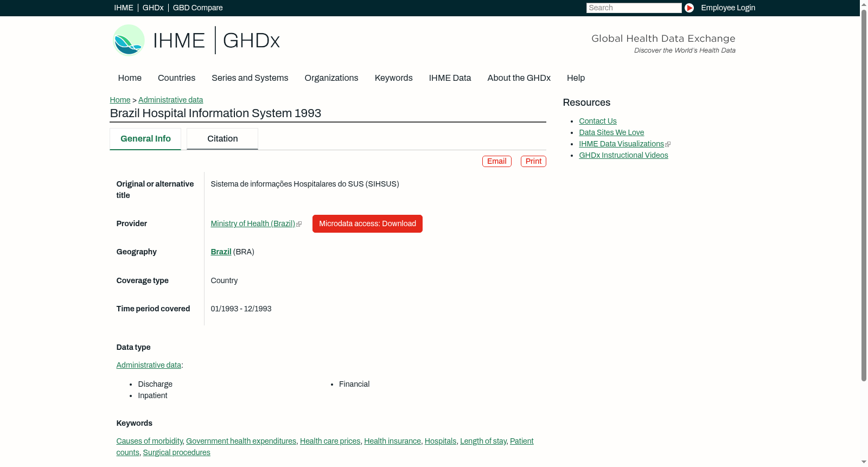Click the Discharge list item
This screenshot has height=467, width=868.
[155, 384]
